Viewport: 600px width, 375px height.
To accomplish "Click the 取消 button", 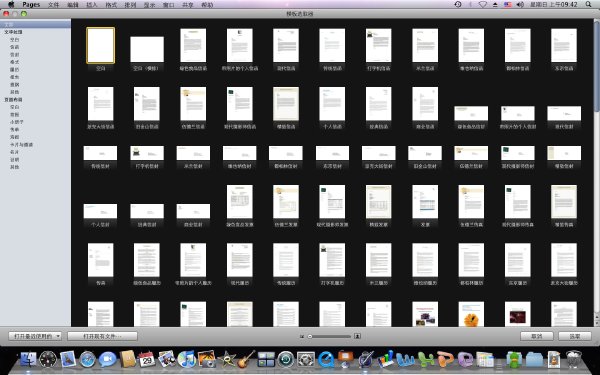I will pos(536,336).
